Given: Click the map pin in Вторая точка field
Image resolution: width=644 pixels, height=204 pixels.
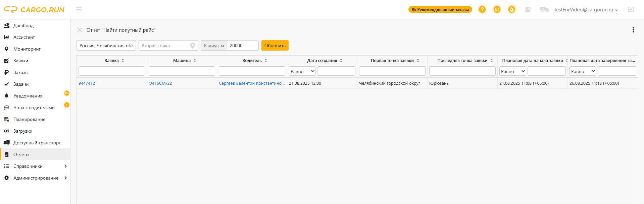Looking at the screenshot, I should coord(192,46).
